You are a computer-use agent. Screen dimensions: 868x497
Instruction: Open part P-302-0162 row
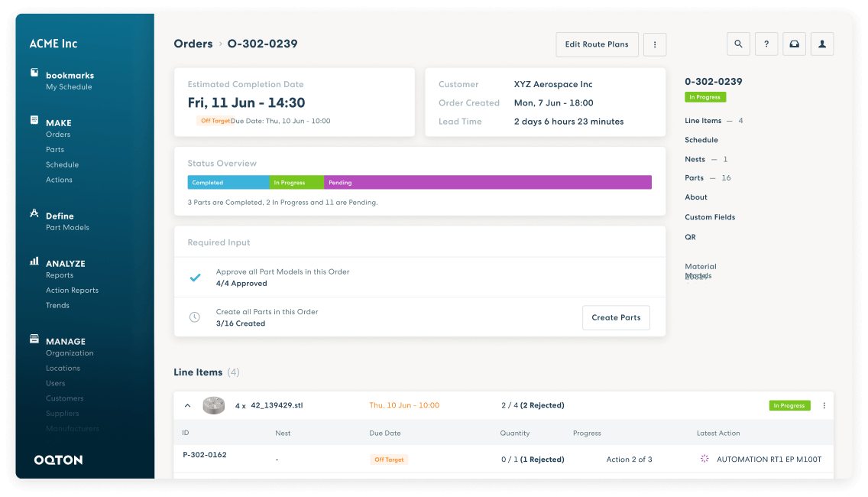205,455
